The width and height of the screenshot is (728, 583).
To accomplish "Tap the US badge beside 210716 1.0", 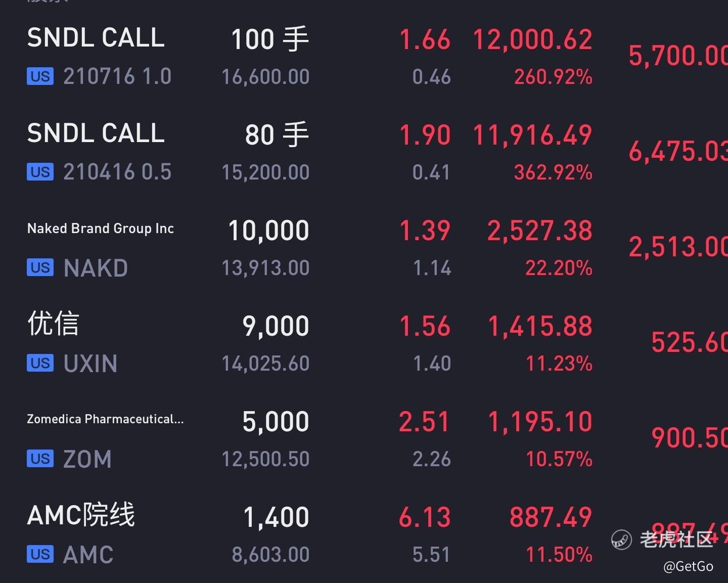I will pyautogui.click(x=40, y=77).
